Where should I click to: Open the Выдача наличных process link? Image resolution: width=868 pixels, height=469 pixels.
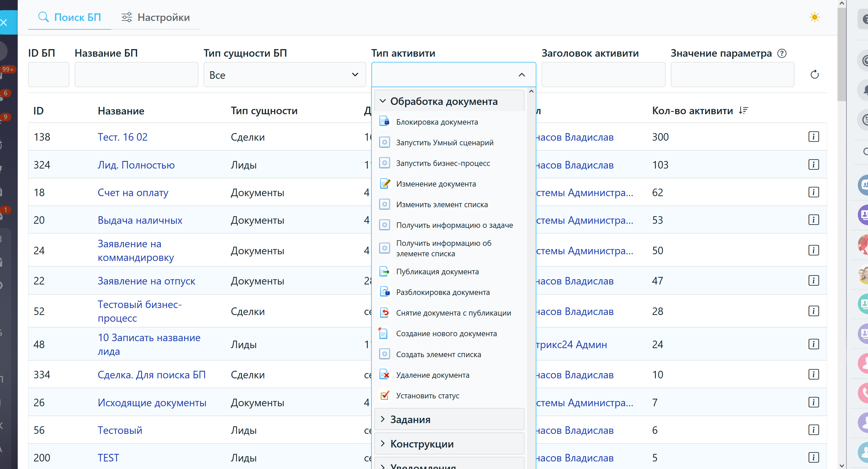(x=139, y=220)
